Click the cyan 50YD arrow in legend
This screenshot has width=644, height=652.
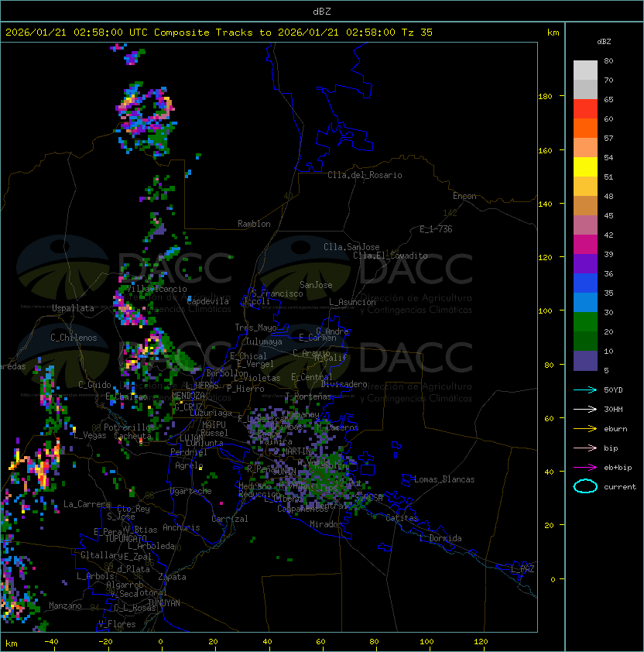tap(585, 389)
